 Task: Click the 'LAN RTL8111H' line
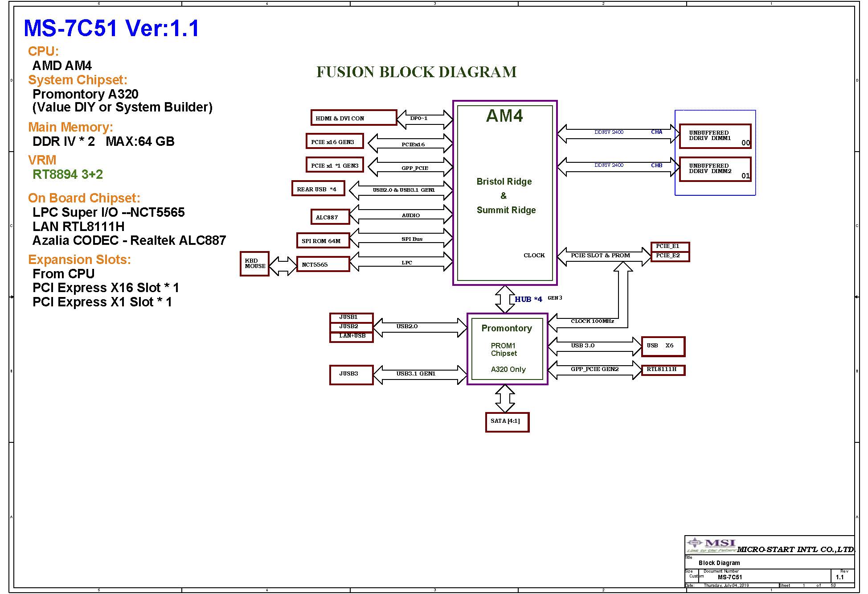point(78,227)
